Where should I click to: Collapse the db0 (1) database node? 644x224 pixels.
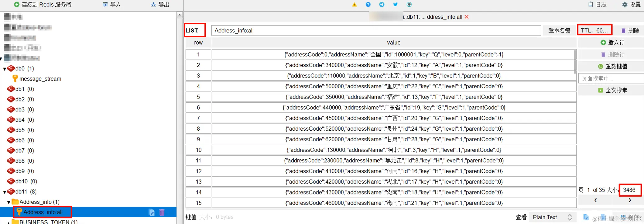4,69
